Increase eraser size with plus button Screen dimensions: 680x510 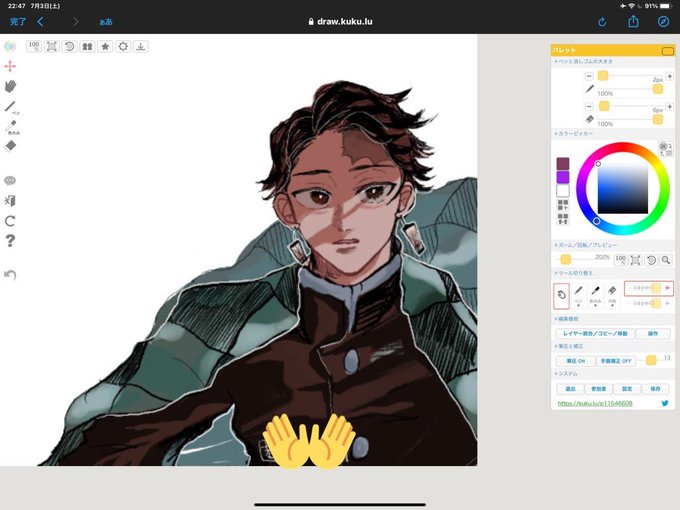(x=669, y=106)
